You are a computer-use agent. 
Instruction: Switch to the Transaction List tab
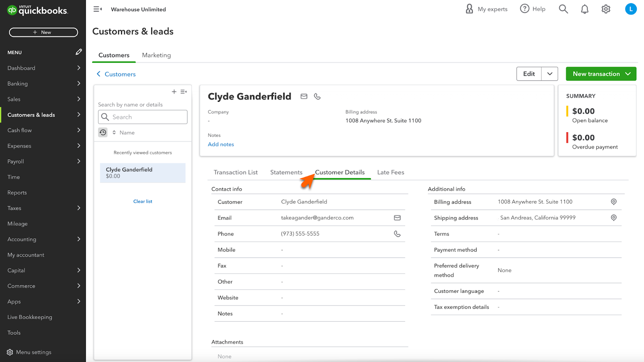(x=235, y=173)
